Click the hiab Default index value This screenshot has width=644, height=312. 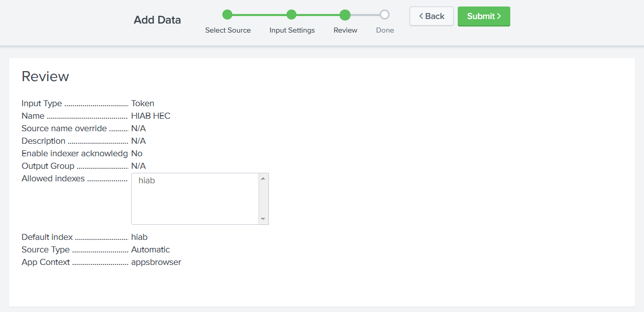[139, 237]
